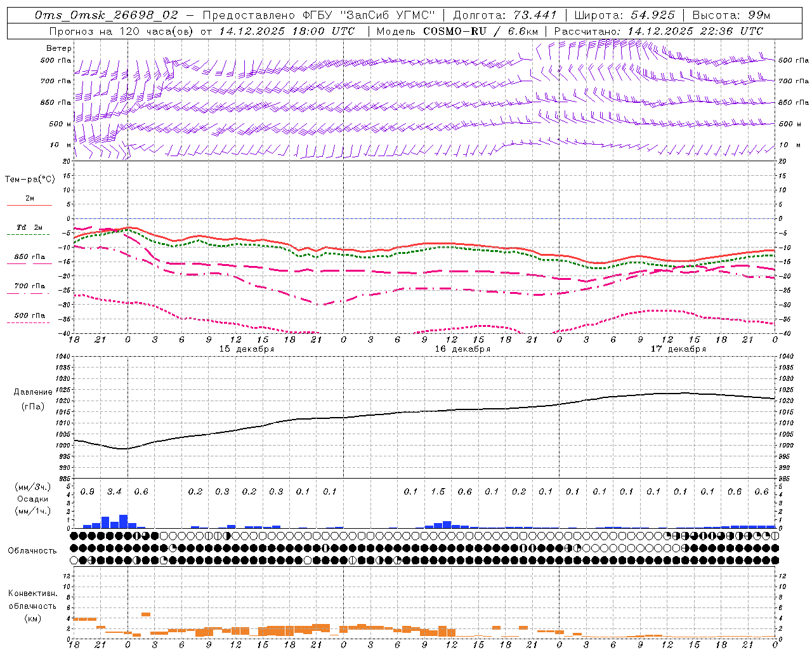
Task: Click the Тем-ра(°C) panel label
Action: [30, 180]
